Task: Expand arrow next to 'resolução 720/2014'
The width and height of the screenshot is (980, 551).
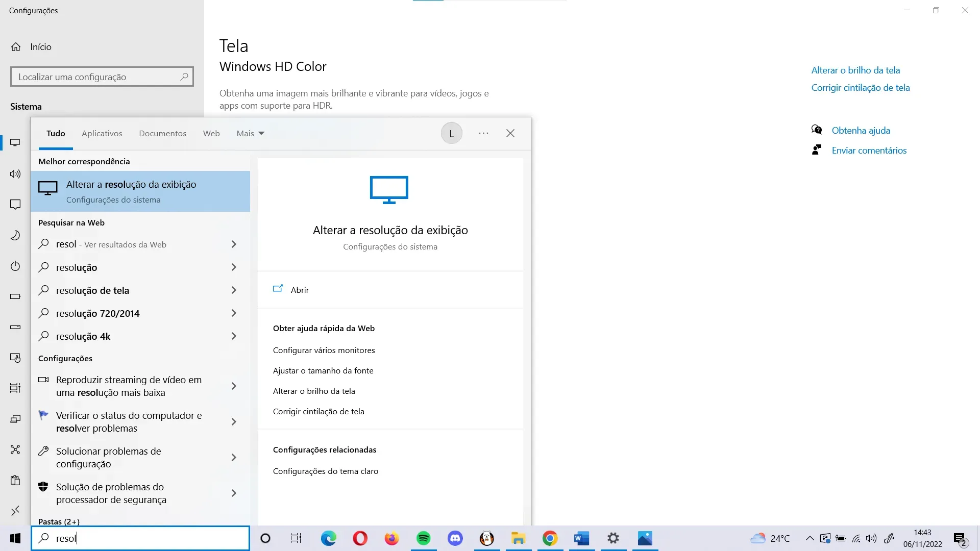Action: click(x=234, y=313)
